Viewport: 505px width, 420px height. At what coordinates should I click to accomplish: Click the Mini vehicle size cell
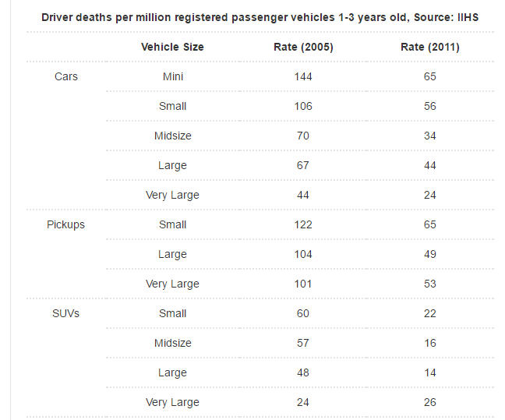click(x=172, y=76)
